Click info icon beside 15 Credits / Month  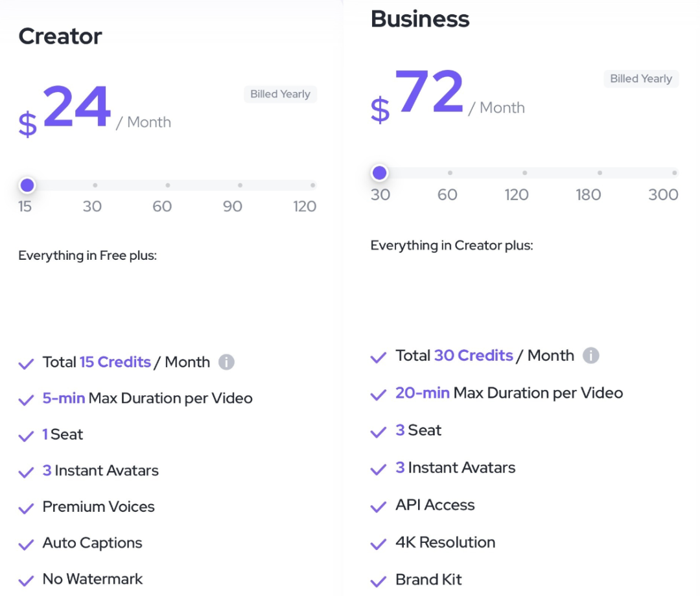[226, 361]
